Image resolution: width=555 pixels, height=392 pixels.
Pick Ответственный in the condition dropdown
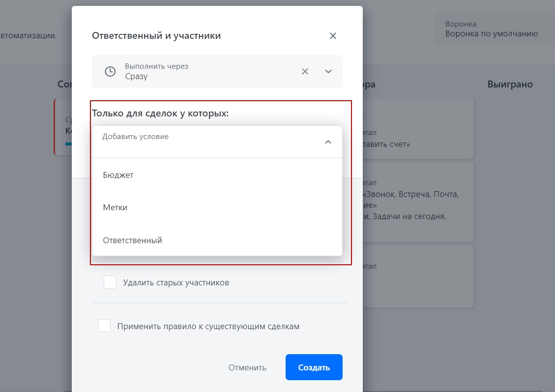tap(217, 240)
